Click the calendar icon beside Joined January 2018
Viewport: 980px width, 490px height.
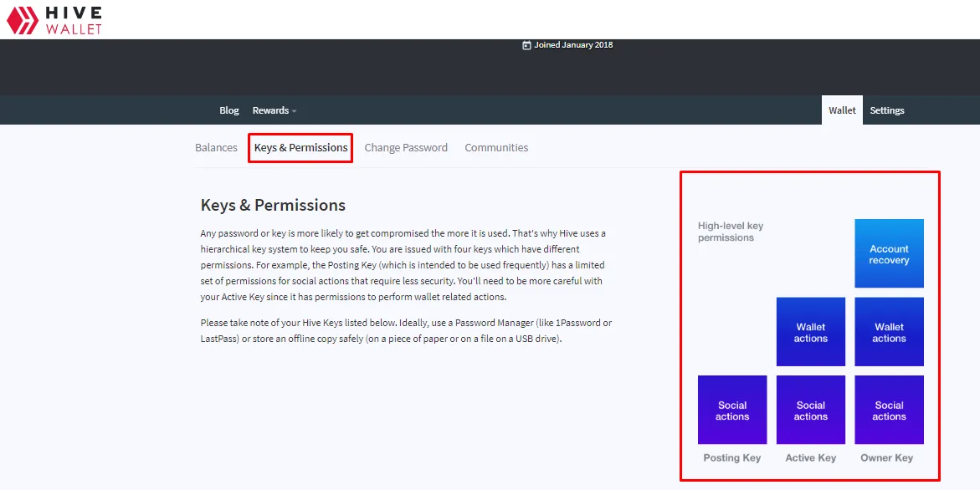526,45
